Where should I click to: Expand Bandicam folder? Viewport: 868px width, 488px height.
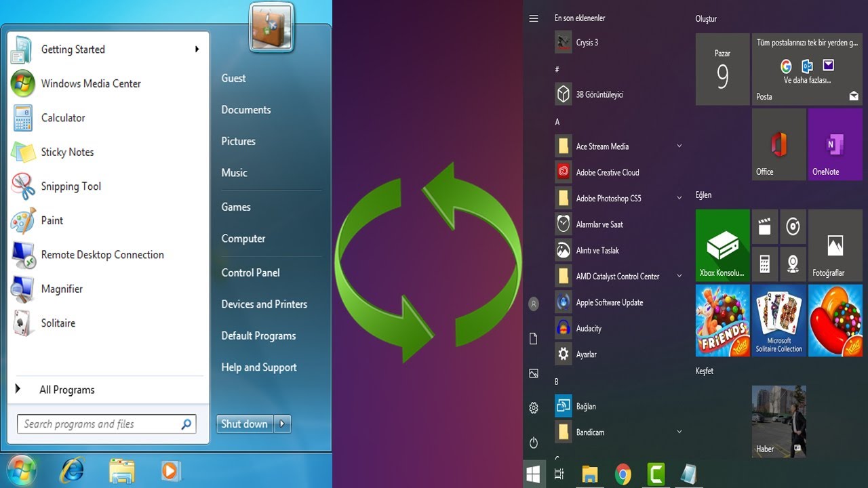(x=679, y=432)
